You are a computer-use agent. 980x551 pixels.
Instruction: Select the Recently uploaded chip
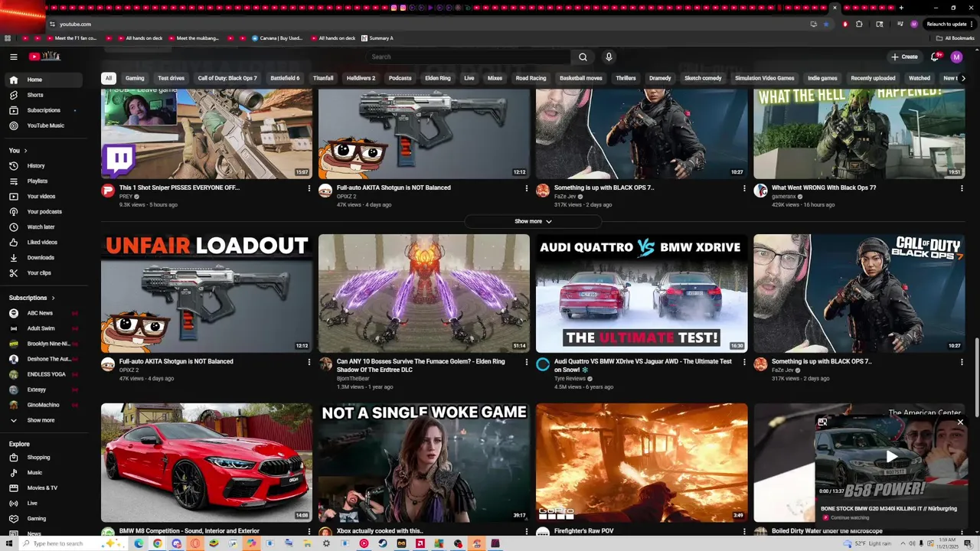pos(873,78)
